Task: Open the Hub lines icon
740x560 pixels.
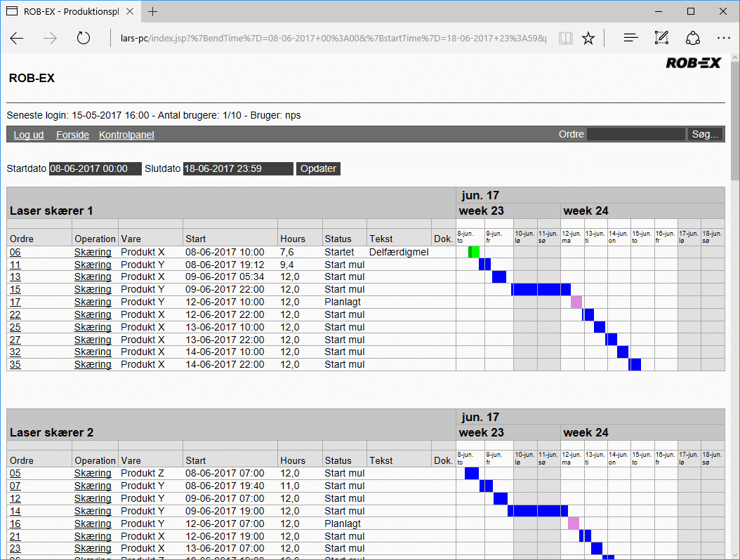Action: click(630, 39)
